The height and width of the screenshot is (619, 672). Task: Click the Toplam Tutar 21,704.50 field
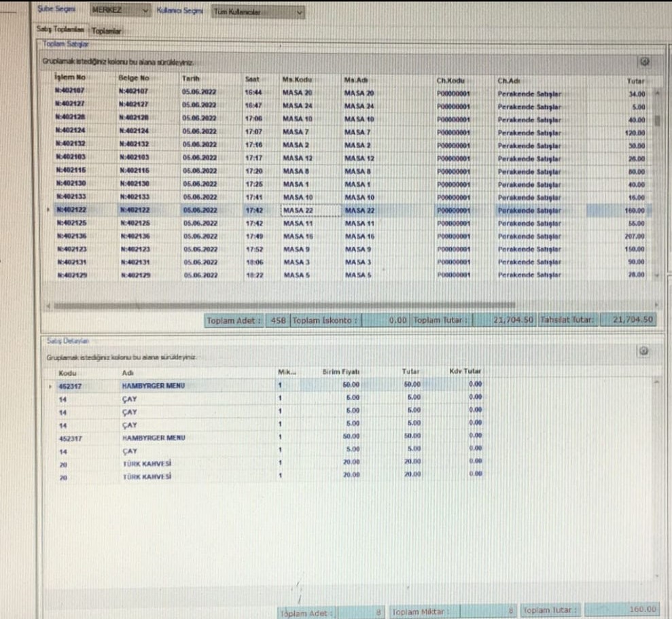(x=504, y=320)
